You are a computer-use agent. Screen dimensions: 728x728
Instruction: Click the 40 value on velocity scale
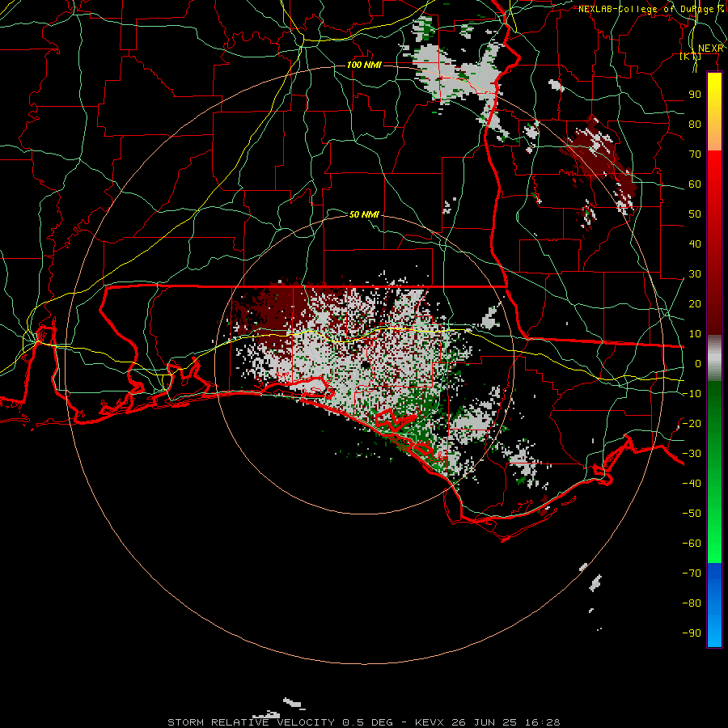pyautogui.click(x=695, y=244)
